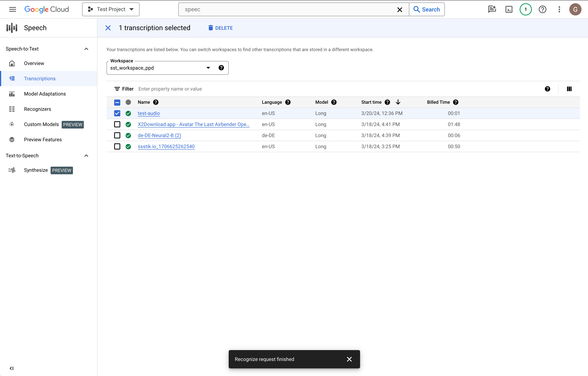Toggle checkbox for X2Download.app transcription
This screenshot has height=376, width=588.
tap(118, 124)
